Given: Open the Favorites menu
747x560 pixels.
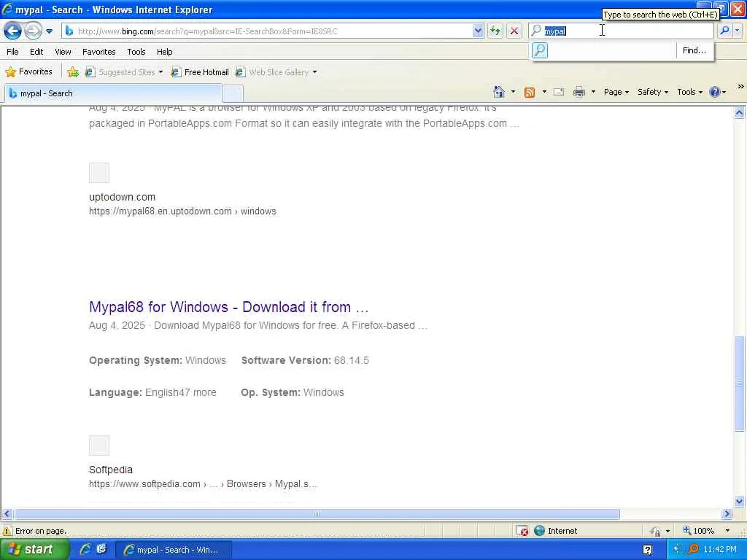Looking at the screenshot, I should click(x=99, y=52).
